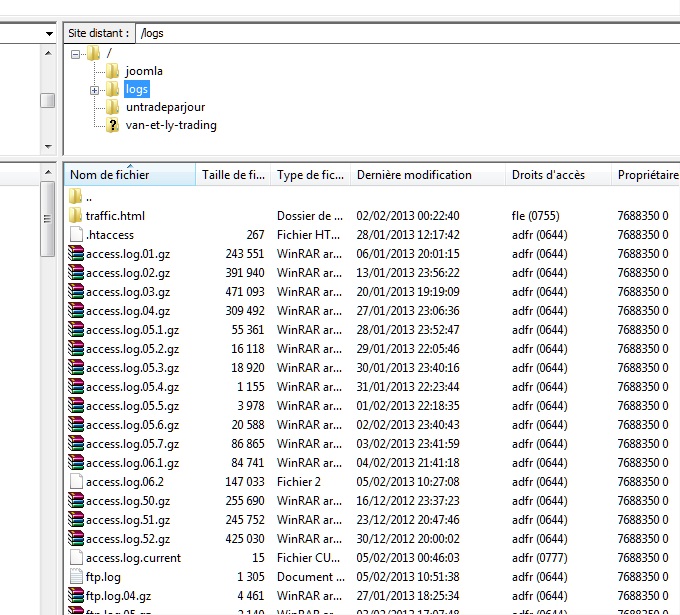
Task: Click the traffic.html folder icon
Action: (77, 216)
